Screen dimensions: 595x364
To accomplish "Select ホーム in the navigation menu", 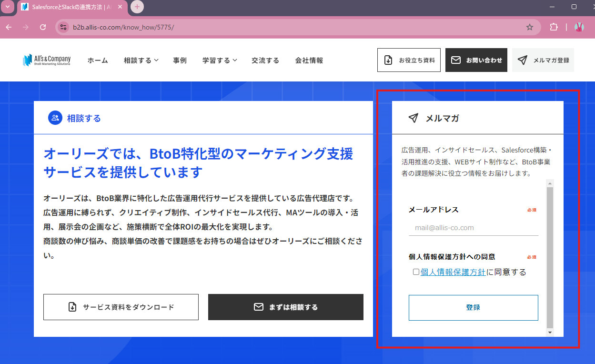I will pyautogui.click(x=97, y=60).
